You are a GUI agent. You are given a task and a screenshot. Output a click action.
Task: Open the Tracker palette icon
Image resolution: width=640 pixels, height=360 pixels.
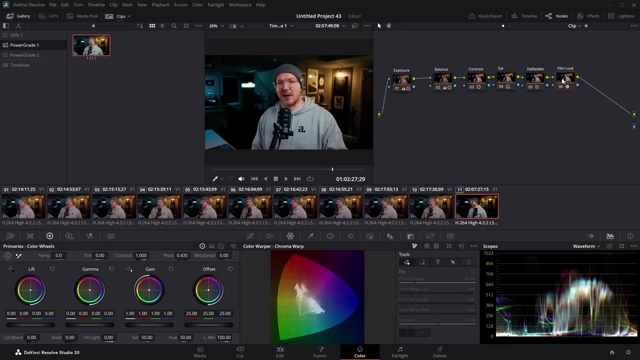point(350,236)
